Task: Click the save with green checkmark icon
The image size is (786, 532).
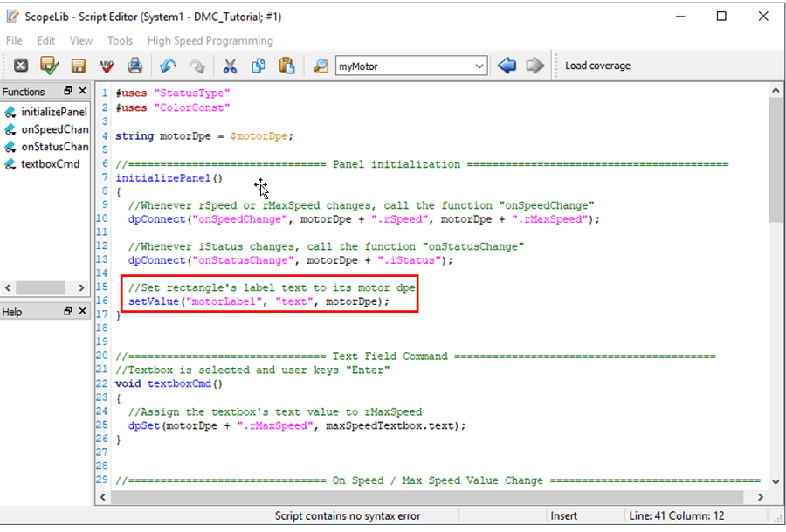Action: [x=49, y=66]
